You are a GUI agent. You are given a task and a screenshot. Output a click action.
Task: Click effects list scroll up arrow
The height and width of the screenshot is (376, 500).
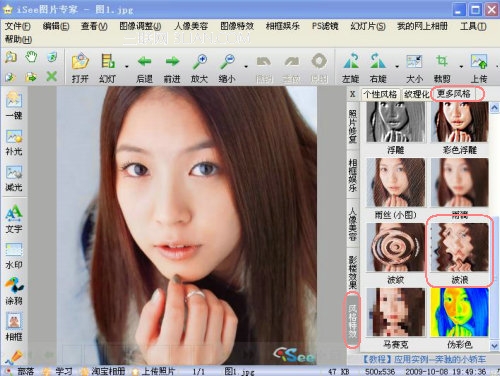(x=494, y=108)
